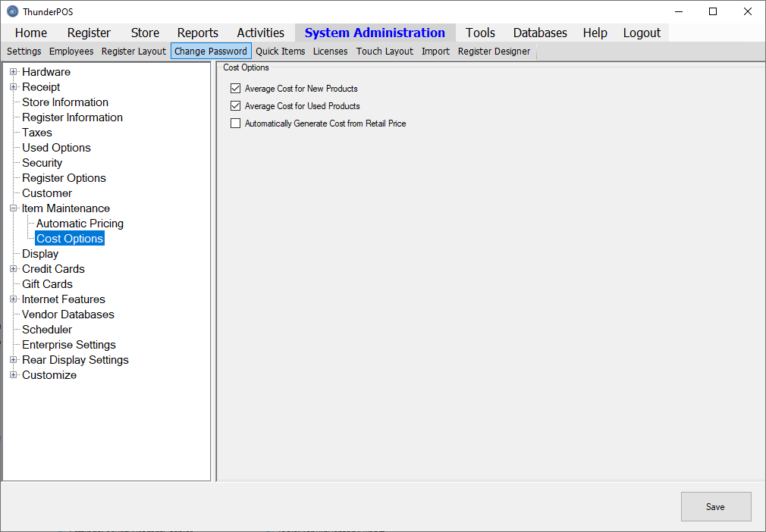
Task: Expand the Hardware tree node
Action: pyautogui.click(x=13, y=72)
